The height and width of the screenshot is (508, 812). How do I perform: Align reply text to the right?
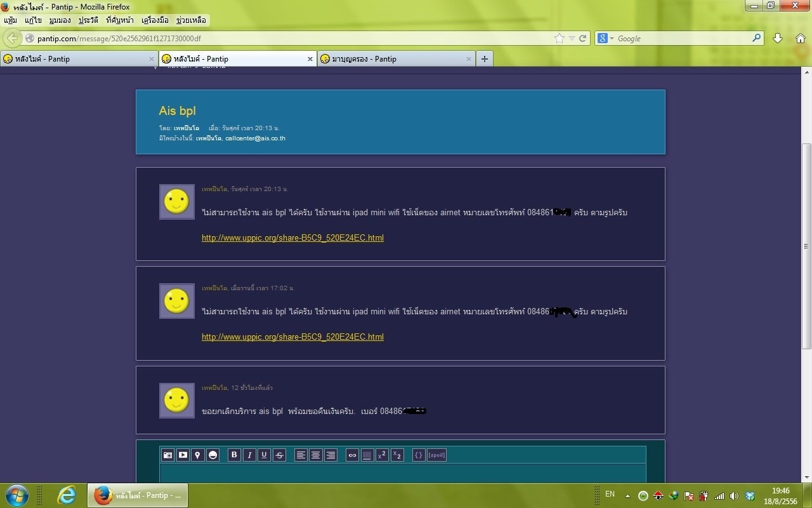coord(331,455)
